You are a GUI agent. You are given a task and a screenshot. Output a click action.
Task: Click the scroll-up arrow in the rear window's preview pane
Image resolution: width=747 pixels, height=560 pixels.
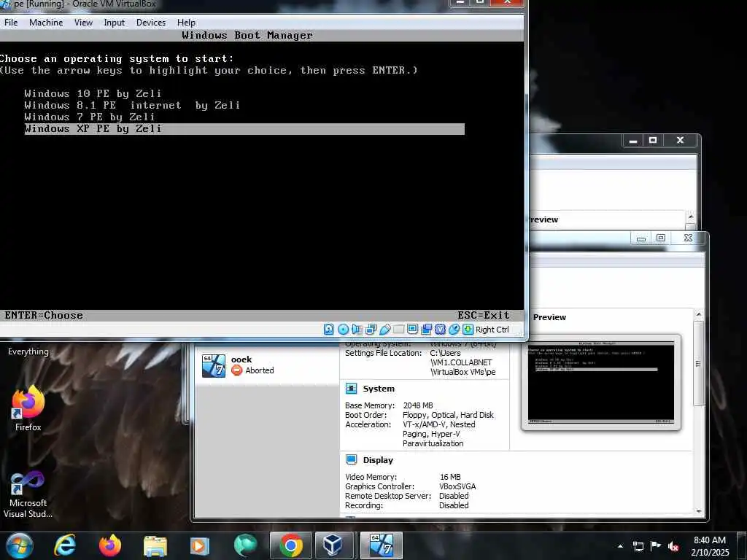click(x=691, y=217)
